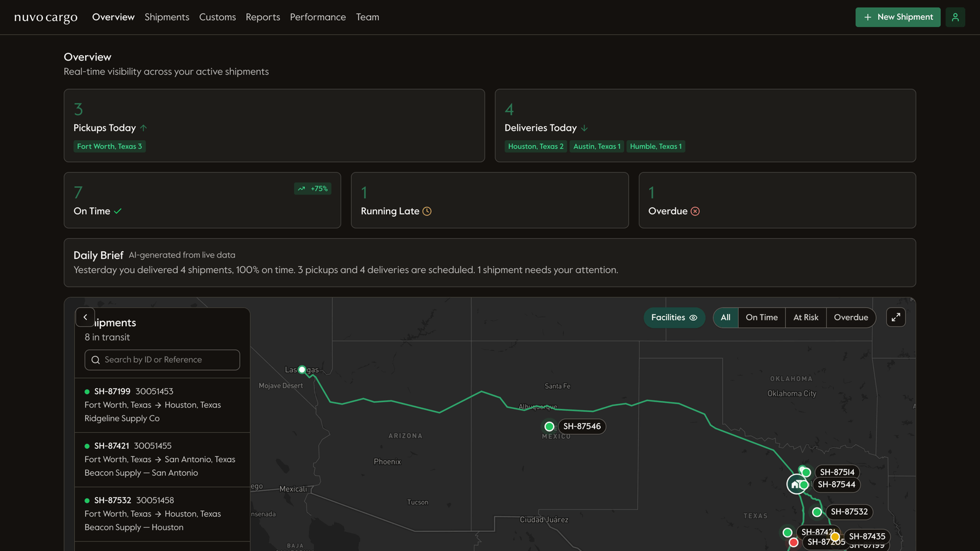Click the +75% trend badge
Screen dimensions: 980x551
point(312,189)
